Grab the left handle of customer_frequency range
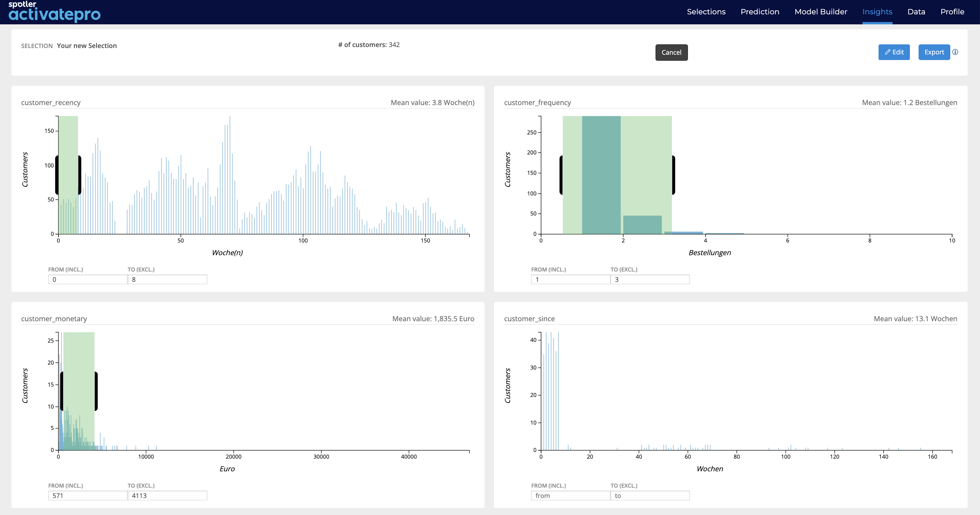 coord(561,175)
